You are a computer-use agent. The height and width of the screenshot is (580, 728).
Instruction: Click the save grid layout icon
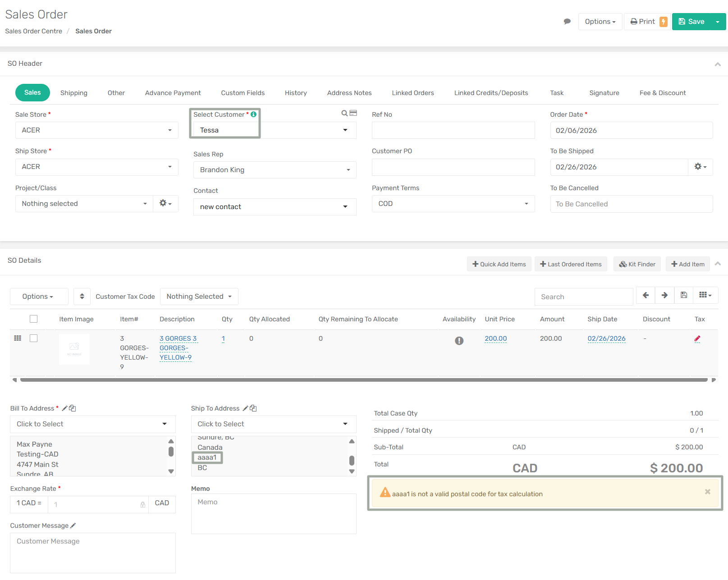tap(684, 295)
